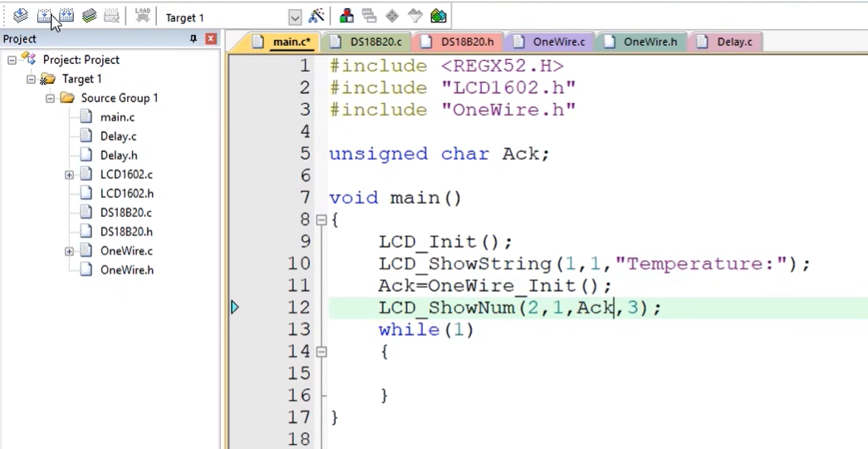
Task: Switch to the Delay.c editor tab
Action: [725, 42]
